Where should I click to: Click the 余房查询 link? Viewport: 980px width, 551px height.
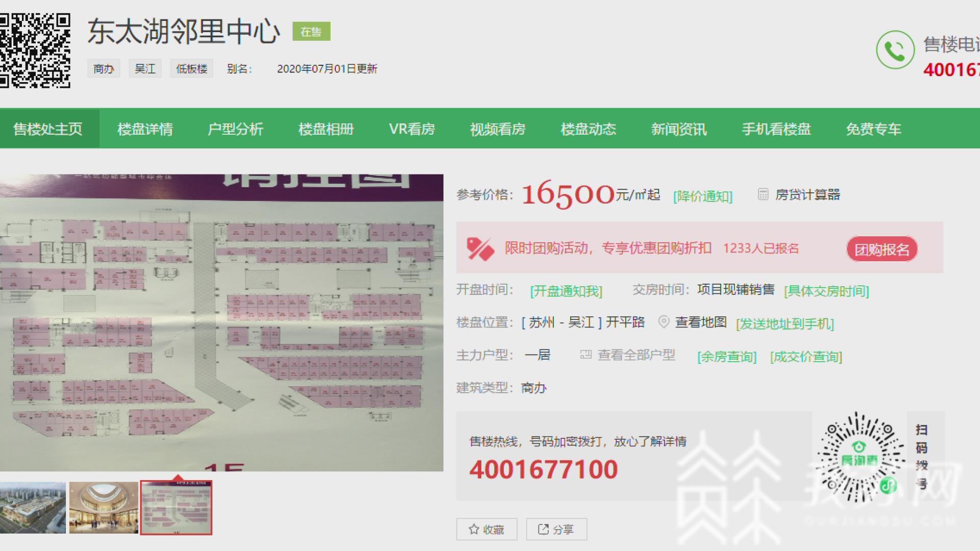pos(727,357)
